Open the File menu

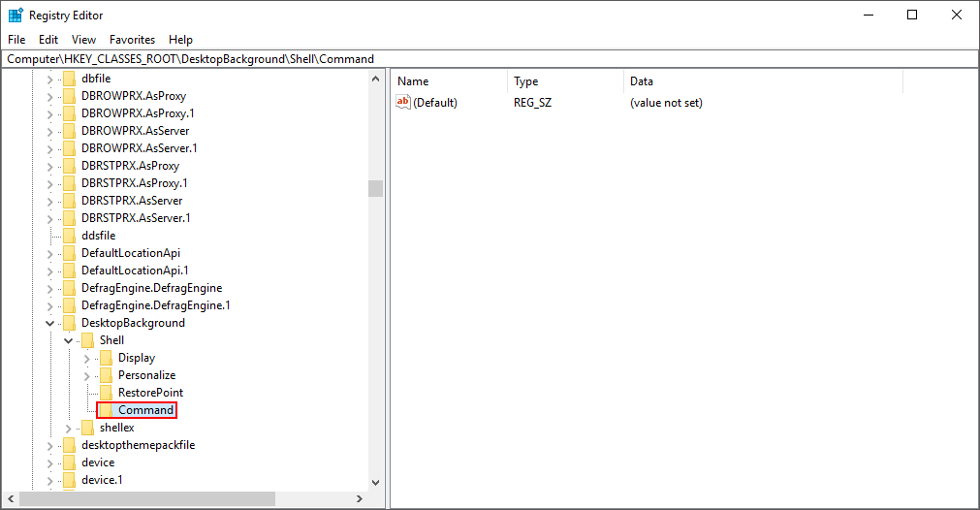coord(16,40)
